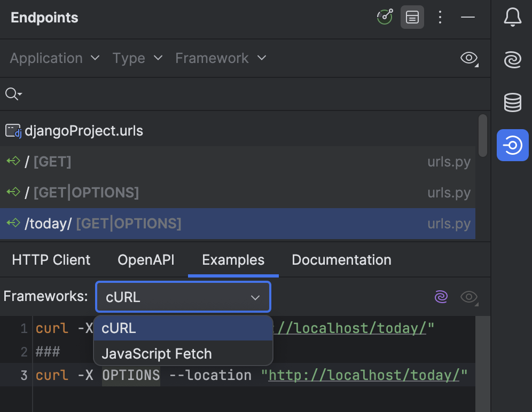Open the Application filter dropdown
Viewport: 532px width, 412px height.
pos(54,58)
